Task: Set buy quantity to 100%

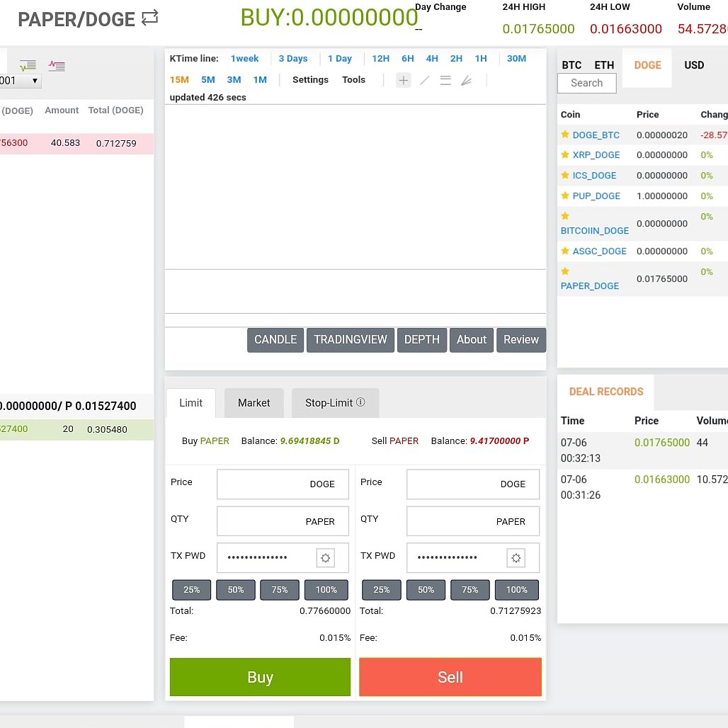Action: point(326,590)
